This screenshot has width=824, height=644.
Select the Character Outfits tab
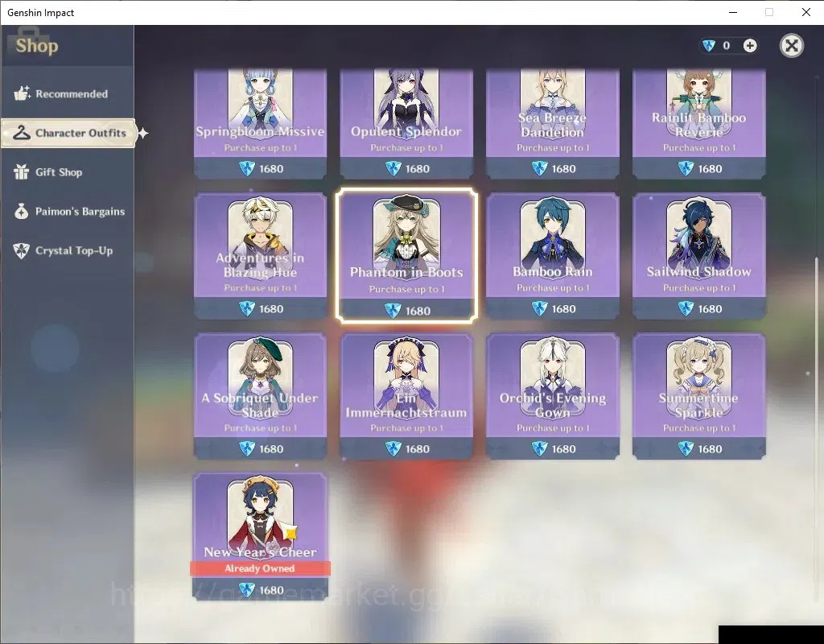[x=68, y=133]
